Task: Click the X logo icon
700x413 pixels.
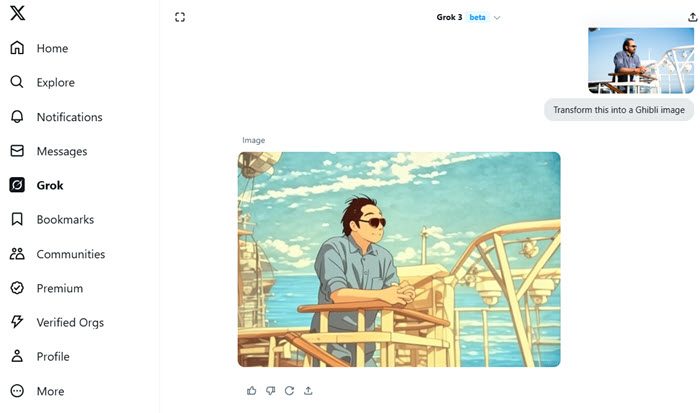Action: point(17,13)
